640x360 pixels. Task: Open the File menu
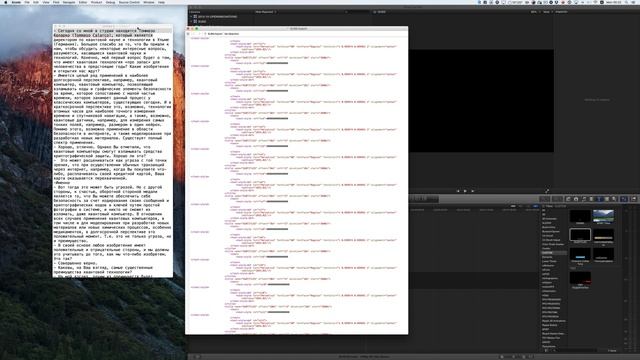pos(27,2)
